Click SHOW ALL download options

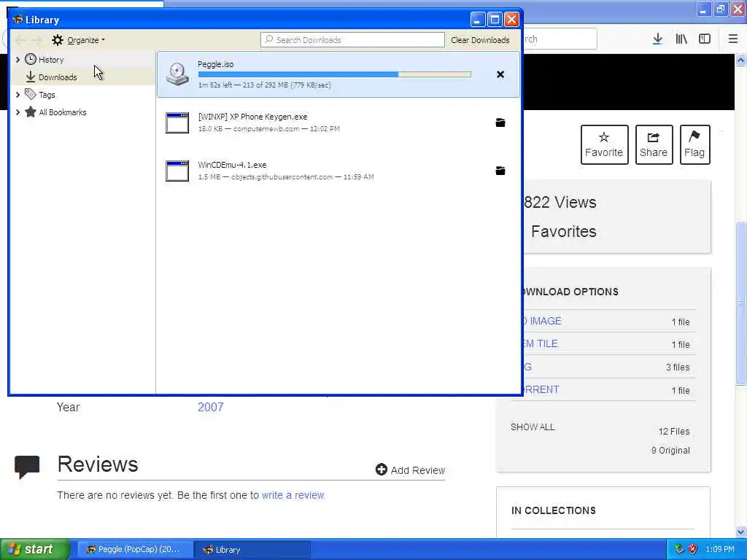533,427
